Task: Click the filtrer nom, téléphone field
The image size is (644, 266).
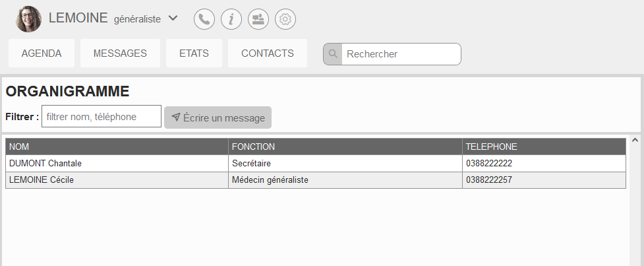Action: pos(102,116)
